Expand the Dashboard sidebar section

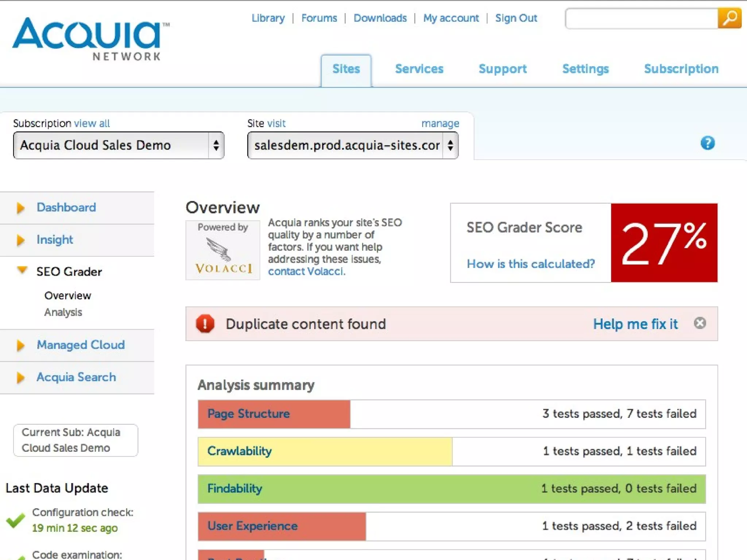pyautogui.click(x=21, y=208)
